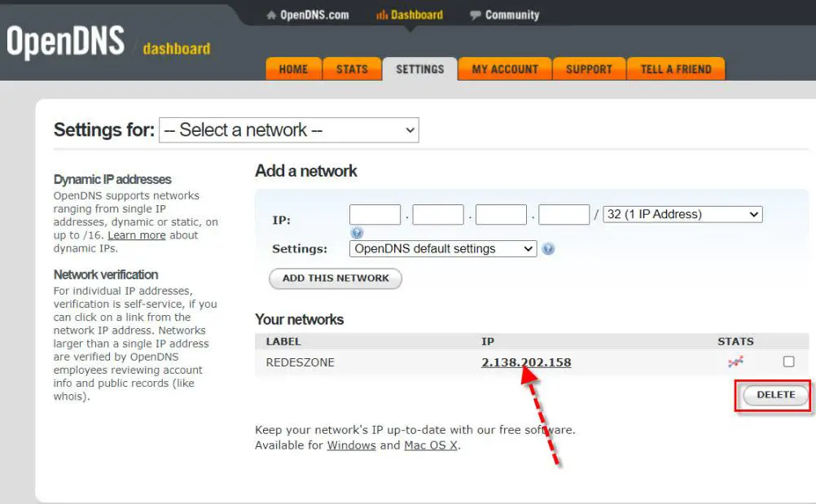Open the 'Select a network' dropdown
Screen dimensions: 816x504
coord(289,130)
